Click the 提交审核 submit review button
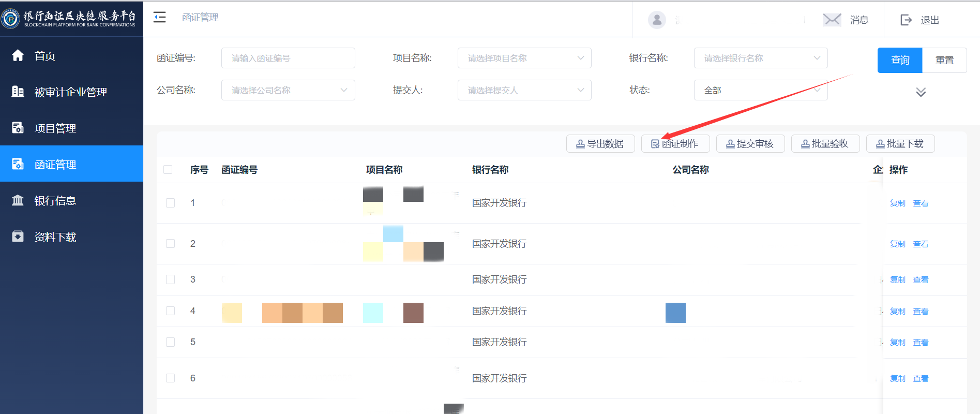This screenshot has width=980, height=414. coord(750,144)
